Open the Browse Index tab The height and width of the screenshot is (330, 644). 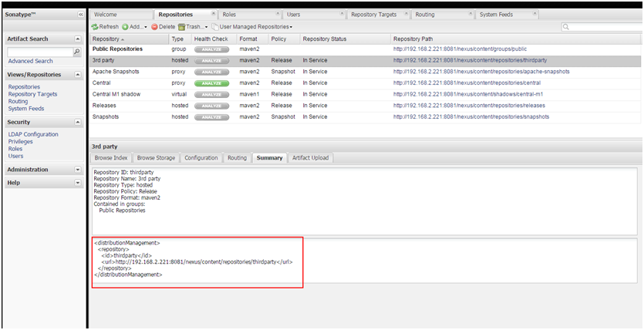tap(111, 158)
